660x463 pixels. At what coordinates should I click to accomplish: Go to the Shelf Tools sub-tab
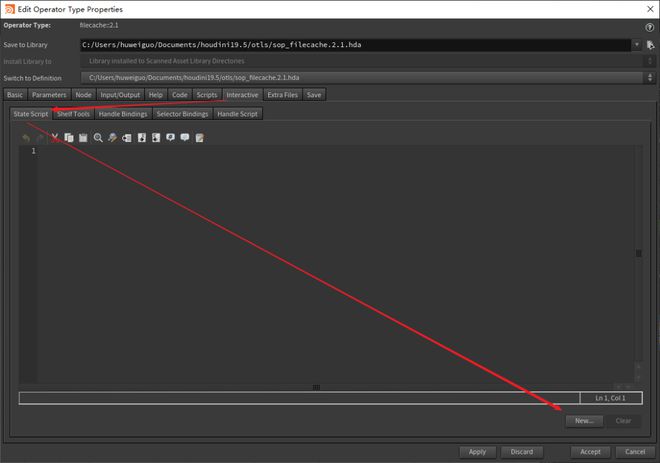coord(74,114)
